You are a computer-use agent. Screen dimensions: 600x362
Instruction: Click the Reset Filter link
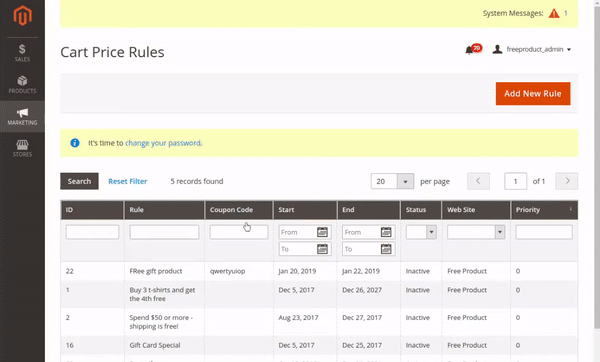127,181
